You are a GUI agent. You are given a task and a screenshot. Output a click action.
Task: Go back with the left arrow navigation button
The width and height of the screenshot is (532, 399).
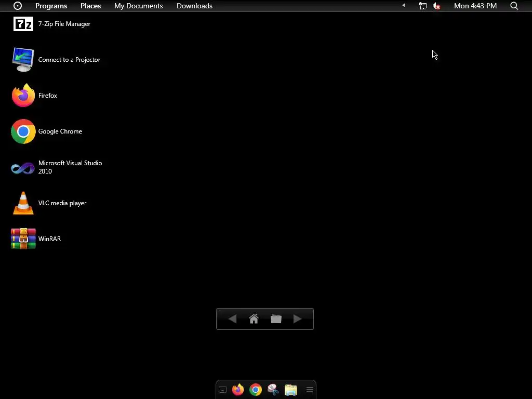[232, 319]
